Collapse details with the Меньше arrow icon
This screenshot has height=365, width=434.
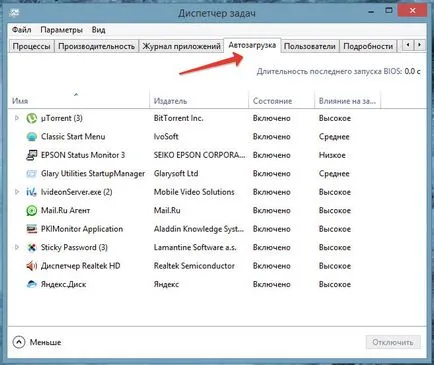click(19, 342)
